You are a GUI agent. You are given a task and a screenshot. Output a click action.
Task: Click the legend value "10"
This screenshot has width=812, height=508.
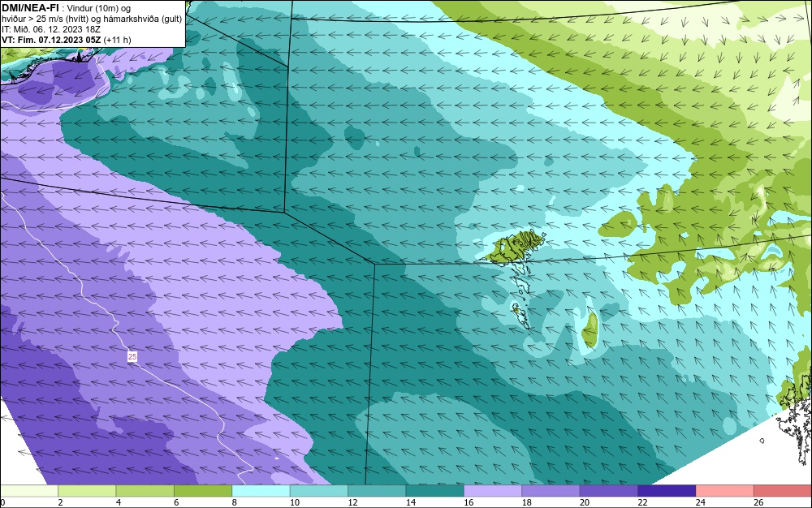(x=295, y=502)
